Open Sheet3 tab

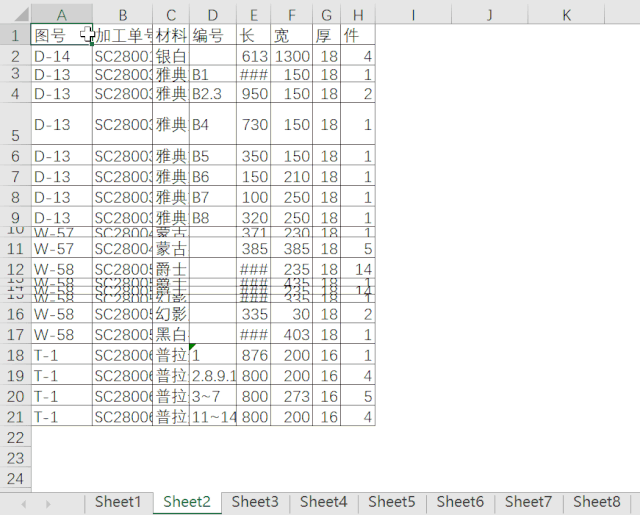pyautogui.click(x=255, y=502)
